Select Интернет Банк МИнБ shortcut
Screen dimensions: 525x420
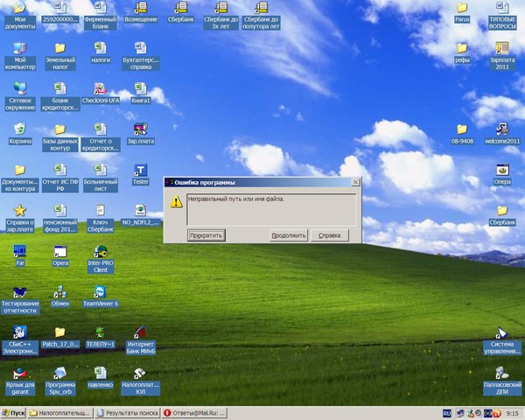[x=141, y=340]
